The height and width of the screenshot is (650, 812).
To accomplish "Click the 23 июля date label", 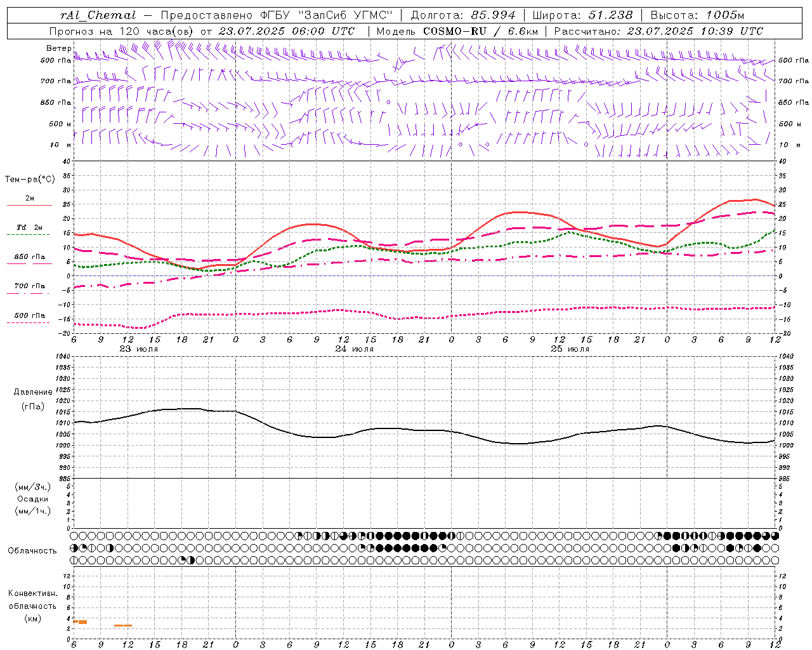I will point(139,349).
